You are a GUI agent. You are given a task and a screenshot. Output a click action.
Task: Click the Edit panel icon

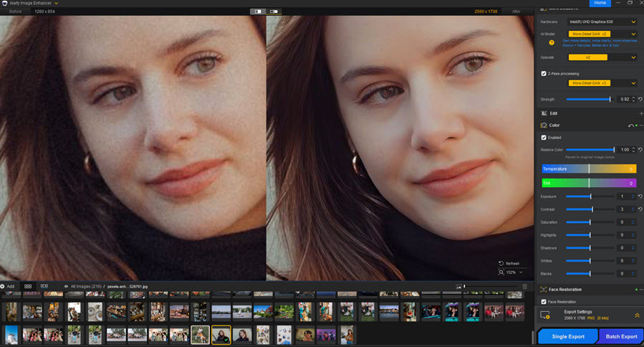(x=544, y=113)
